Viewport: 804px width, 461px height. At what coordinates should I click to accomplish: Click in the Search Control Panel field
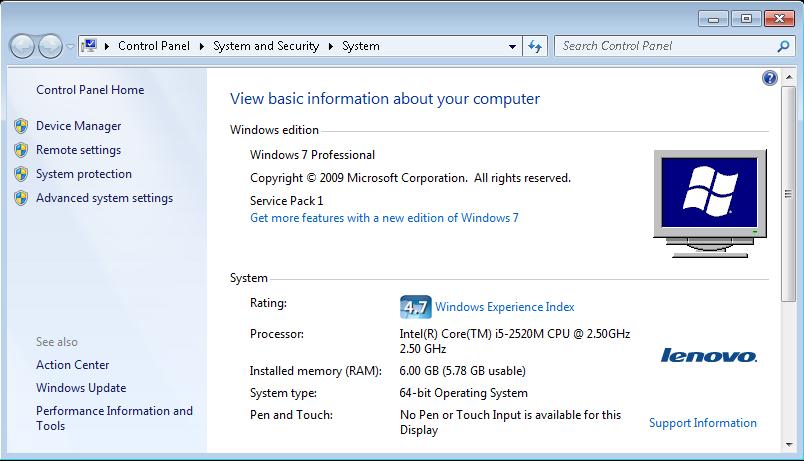click(664, 46)
